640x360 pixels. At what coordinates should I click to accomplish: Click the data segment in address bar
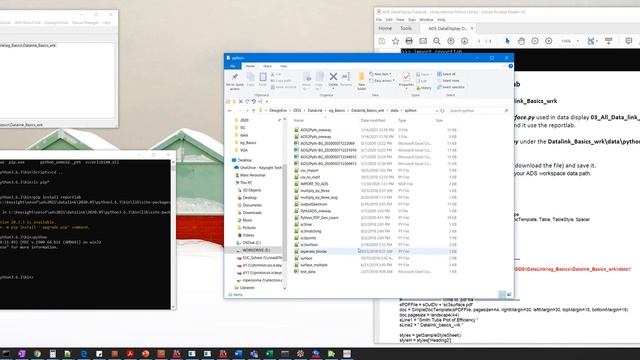[394, 111]
